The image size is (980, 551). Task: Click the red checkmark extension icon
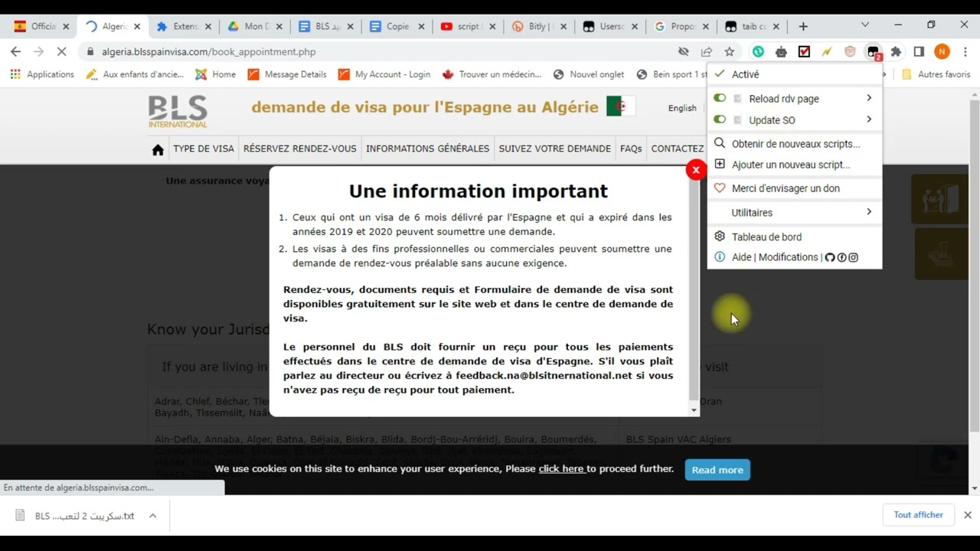coord(804,52)
